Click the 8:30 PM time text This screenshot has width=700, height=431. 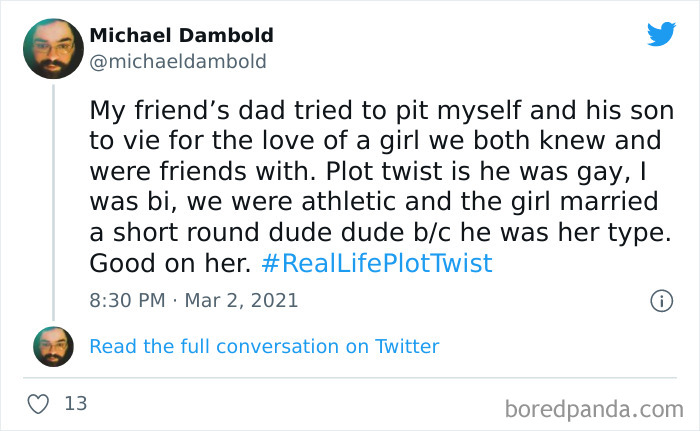coord(128,300)
